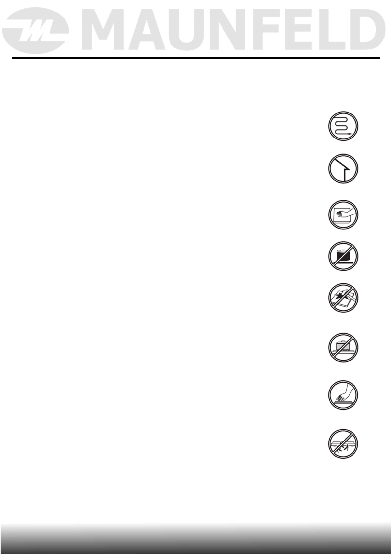The height and width of the screenshot is (554, 392).
Task: Select the crossed-out flames under hob icon
Action: coord(343,443)
